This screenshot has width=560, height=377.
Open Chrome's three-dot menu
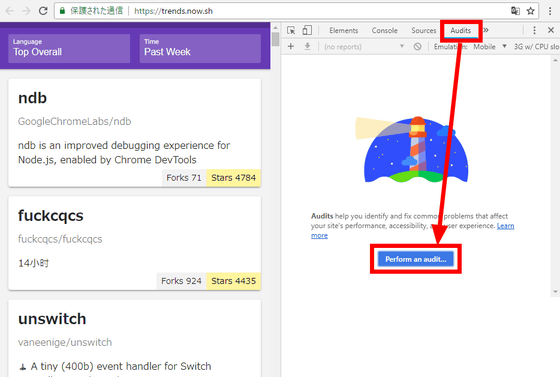550,11
